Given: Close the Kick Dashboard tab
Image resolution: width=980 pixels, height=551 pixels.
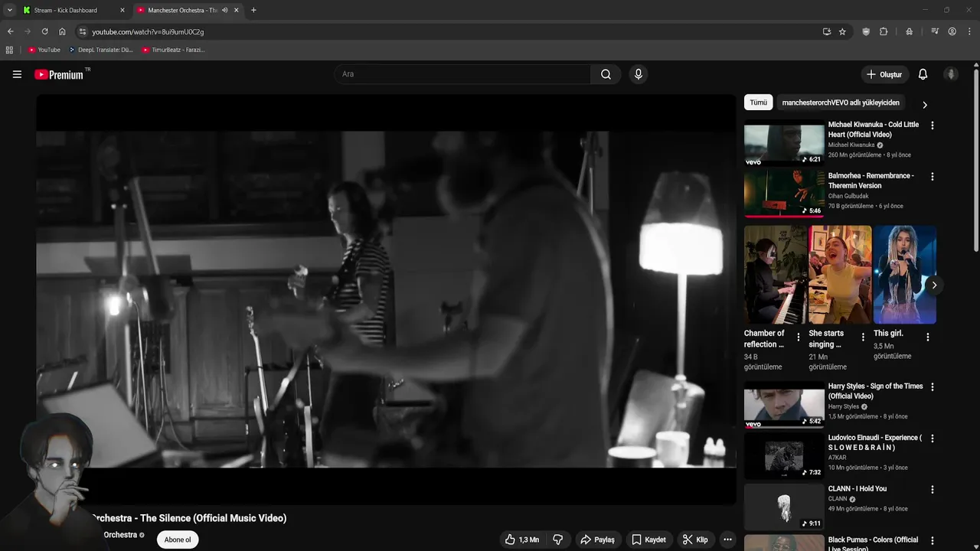Looking at the screenshot, I should (122, 10).
